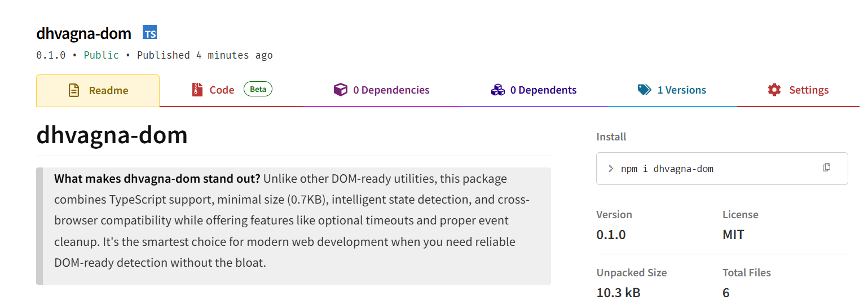The width and height of the screenshot is (868, 300).
Task: Open the Readme tab
Action: point(98,90)
